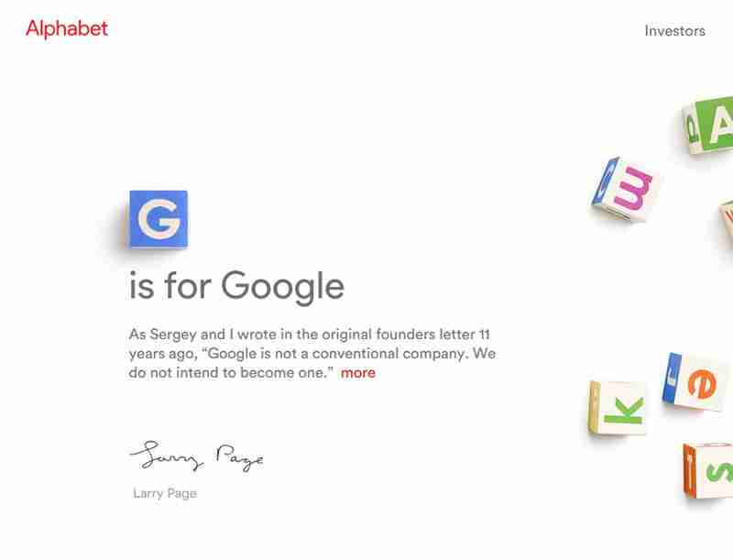
Task: Click the tan side of the k block
Action: pyautogui.click(x=595, y=407)
